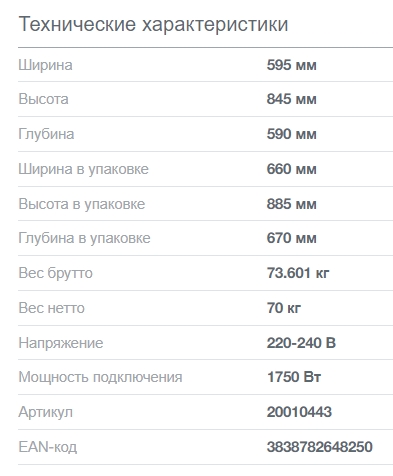Select the 'Глубина' row label
The width and height of the screenshot is (393, 476).
46,134
